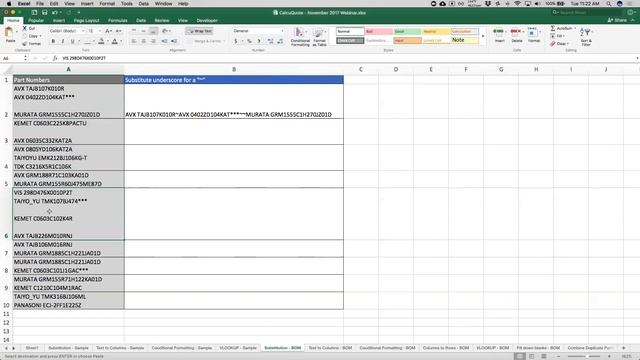Open Conditional Formatting menu
The width and height of the screenshot is (640, 360).
tap(300, 37)
